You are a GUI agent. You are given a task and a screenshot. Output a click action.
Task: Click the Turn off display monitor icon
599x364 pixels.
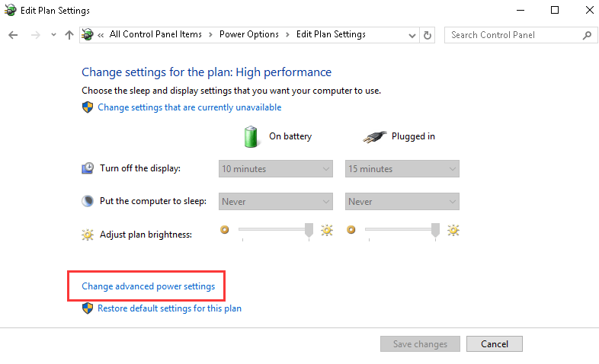coord(88,168)
